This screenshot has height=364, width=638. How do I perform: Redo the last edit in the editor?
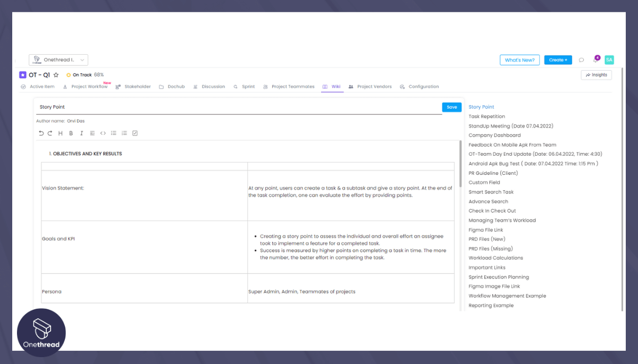50,133
